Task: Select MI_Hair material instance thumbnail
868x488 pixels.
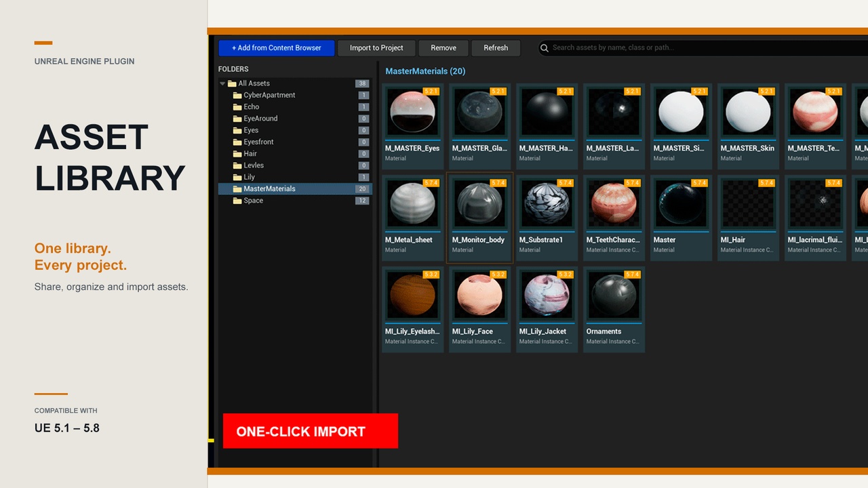Action: pos(748,203)
